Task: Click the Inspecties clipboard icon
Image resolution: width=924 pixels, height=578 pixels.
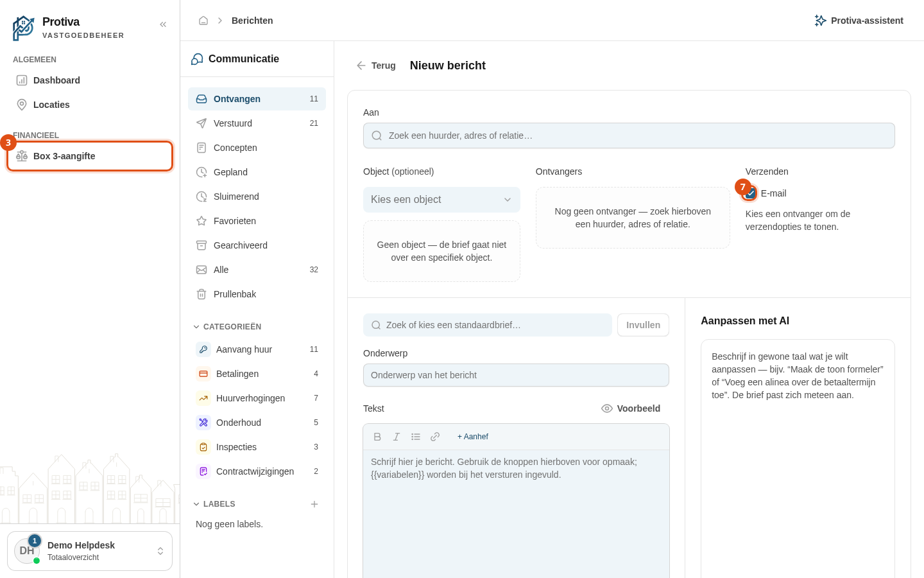Action: 203,447
